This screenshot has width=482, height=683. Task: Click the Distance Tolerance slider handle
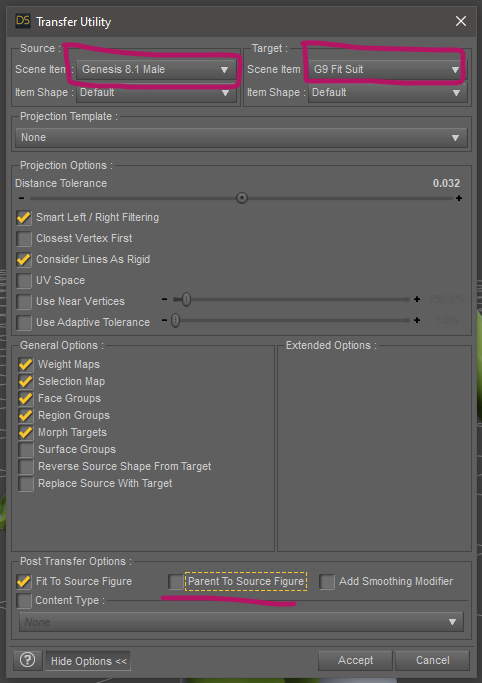pos(242,198)
